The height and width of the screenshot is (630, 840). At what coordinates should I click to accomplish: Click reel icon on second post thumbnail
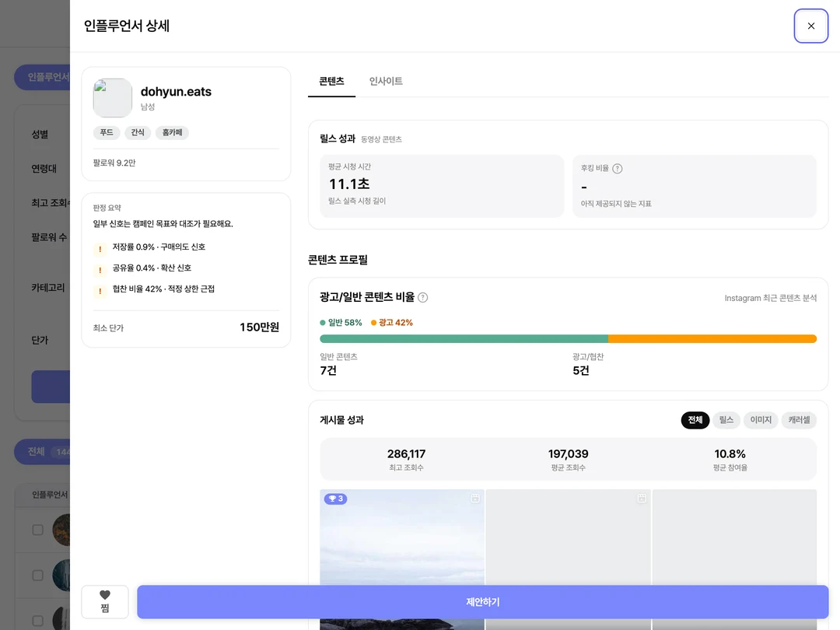point(642,499)
